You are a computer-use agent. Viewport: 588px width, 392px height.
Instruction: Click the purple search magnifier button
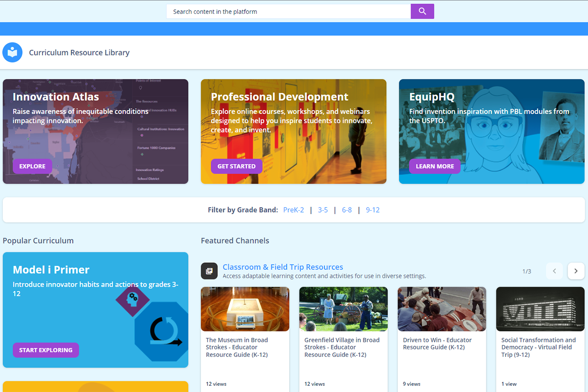(x=422, y=12)
